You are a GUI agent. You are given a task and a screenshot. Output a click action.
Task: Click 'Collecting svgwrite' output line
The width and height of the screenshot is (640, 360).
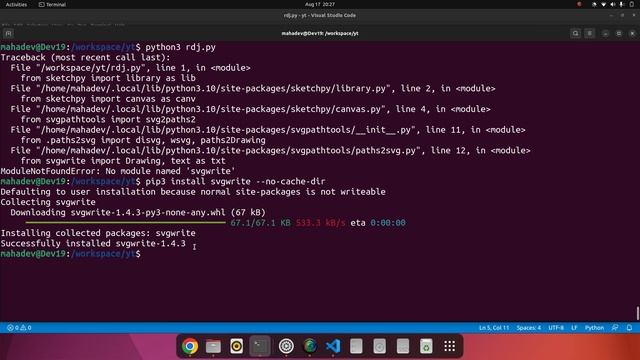[48, 202]
